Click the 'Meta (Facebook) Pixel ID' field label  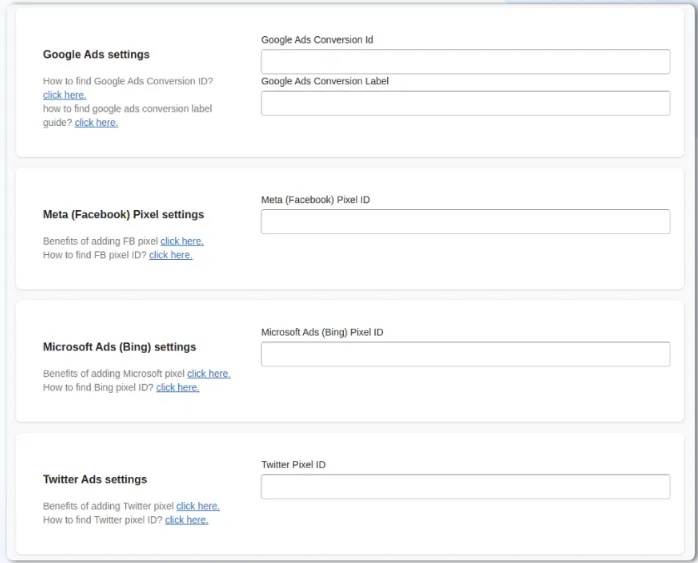coord(316,200)
